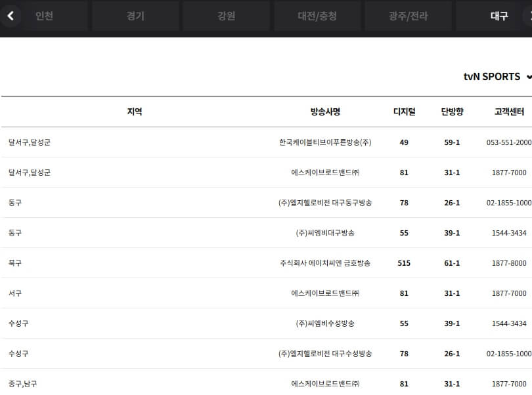Screen dimensions: 532x395
Task: Select the 대구 region tab
Action: tap(499, 16)
